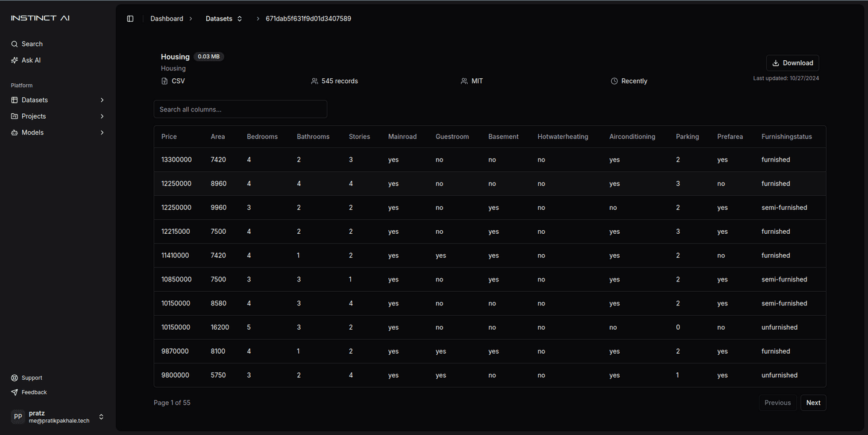
Task: Click the me@pratikpakhale.tech email text
Action: pyautogui.click(x=59, y=421)
